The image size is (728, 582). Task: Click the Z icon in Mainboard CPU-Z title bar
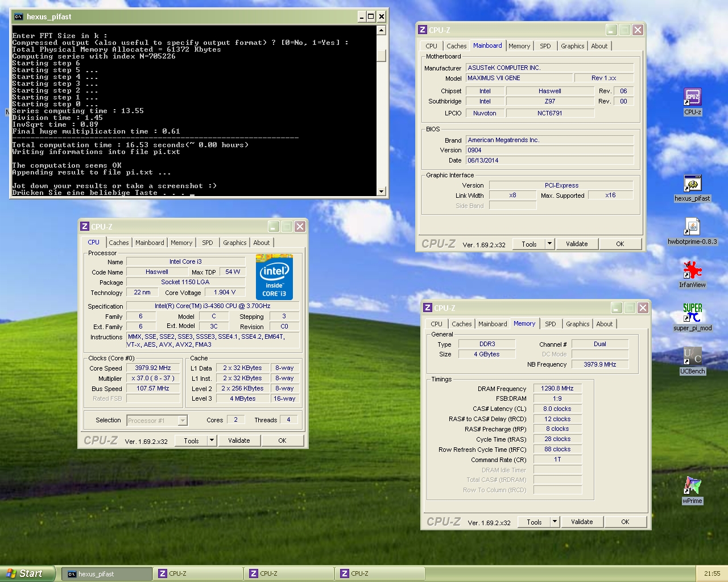pos(422,30)
